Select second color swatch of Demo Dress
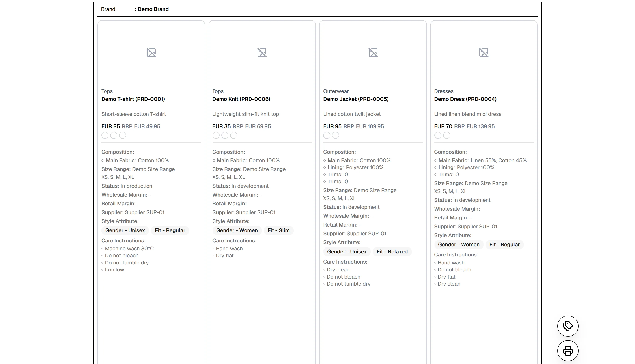Viewport: 635px width, 364px height. point(447,135)
